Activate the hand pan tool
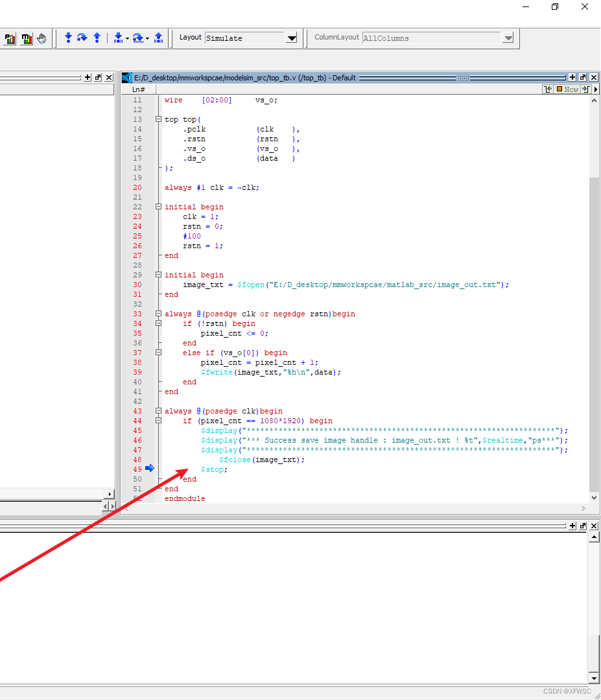The width and height of the screenshot is (601, 700). 41,38
